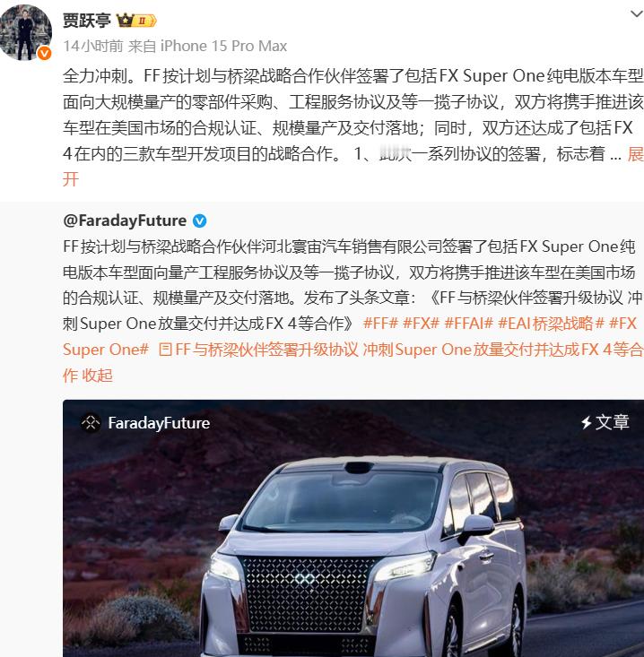Open the #FFAI# hashtag topic
This screenshot has width=644, height=657.
(468, 324)
